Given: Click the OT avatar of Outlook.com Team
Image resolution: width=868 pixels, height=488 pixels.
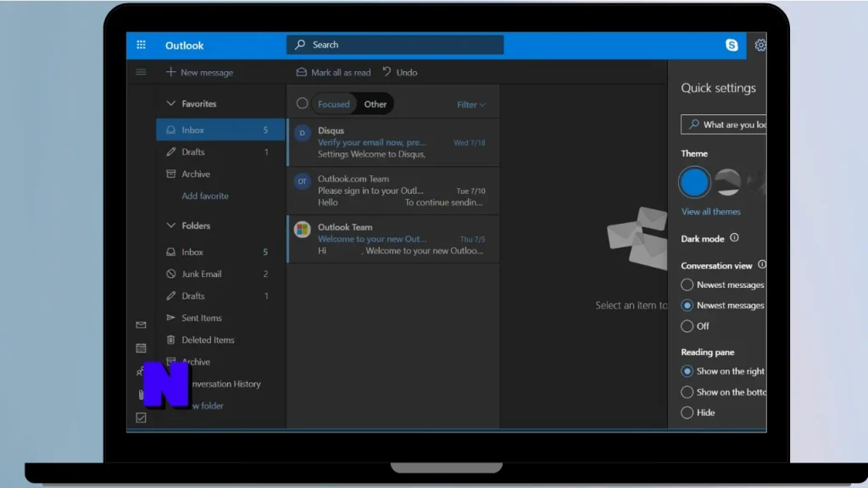Looking at the screenshot, I should tap(303, 181).
